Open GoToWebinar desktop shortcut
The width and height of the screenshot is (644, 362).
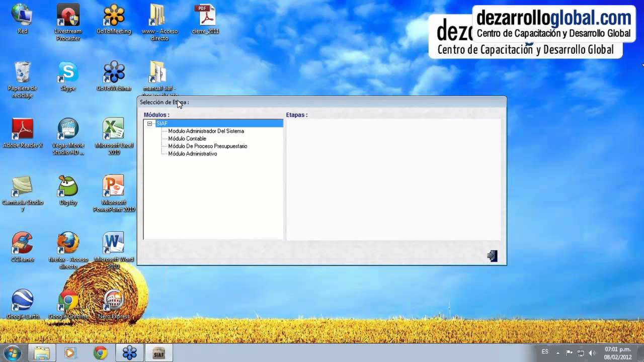click(114, 76)
